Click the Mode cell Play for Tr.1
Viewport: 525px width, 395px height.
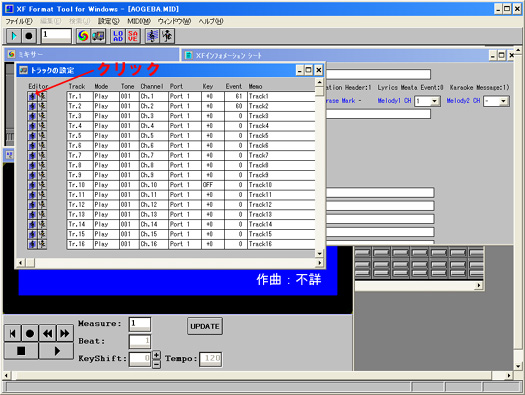[x=106, y=96]
